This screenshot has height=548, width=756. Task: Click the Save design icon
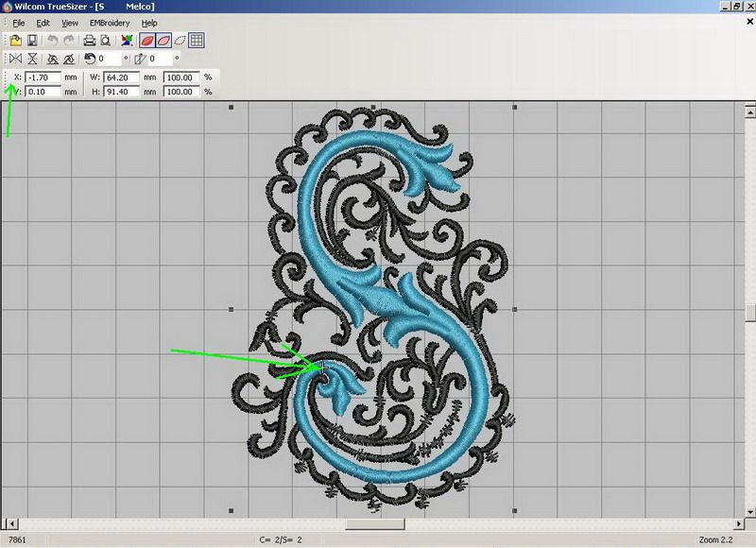point(32,41)
